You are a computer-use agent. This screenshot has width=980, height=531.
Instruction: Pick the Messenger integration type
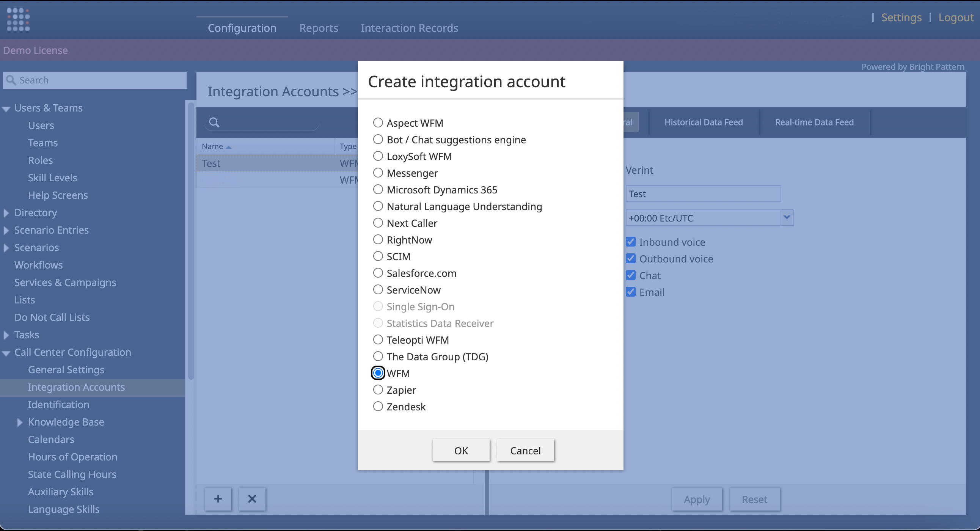[378, 173]
